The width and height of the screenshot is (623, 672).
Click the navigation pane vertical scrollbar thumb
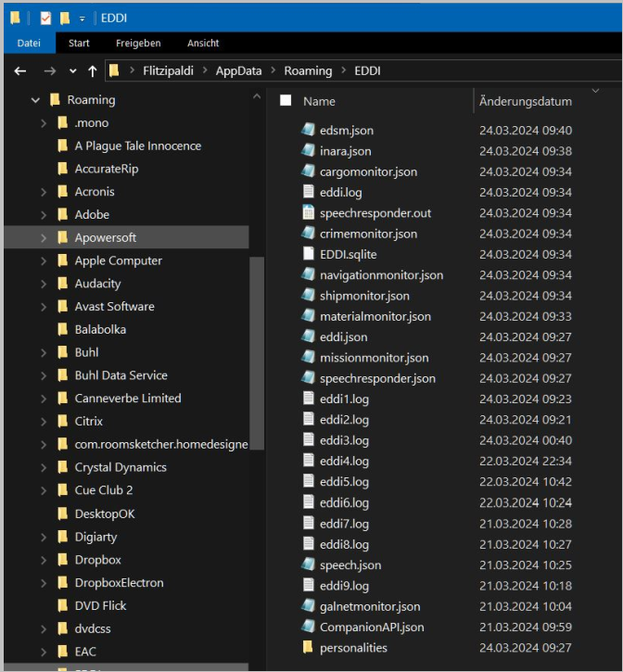[257, 353]
